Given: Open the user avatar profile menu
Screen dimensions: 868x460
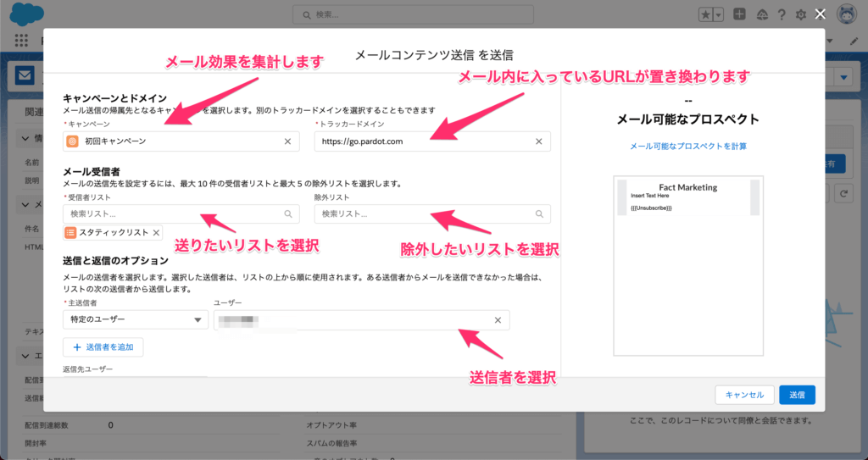Looking at the screenshot, I should pos(847,15).
